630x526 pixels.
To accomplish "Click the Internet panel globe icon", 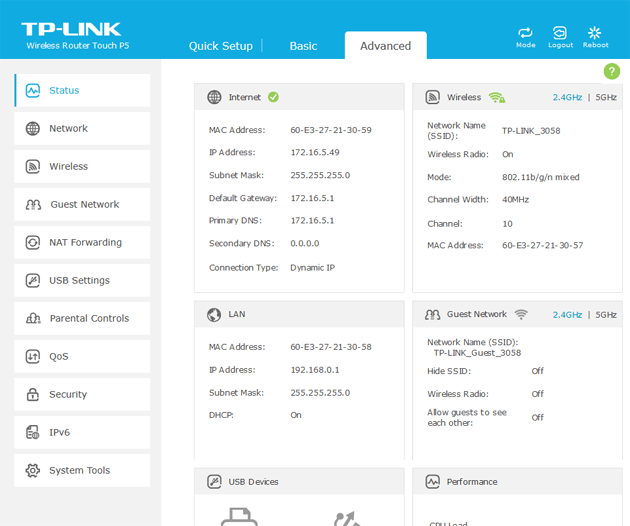I will [214, 97].
